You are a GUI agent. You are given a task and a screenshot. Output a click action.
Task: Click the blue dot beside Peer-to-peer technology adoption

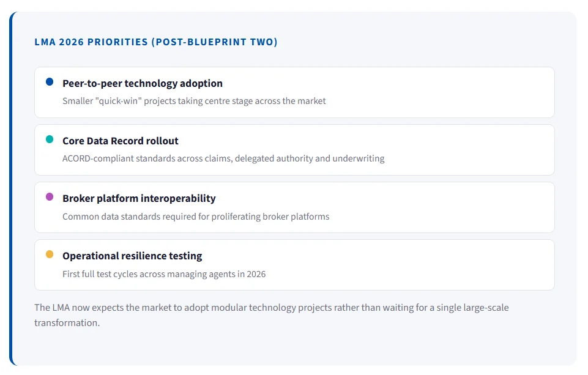[50, 82]
